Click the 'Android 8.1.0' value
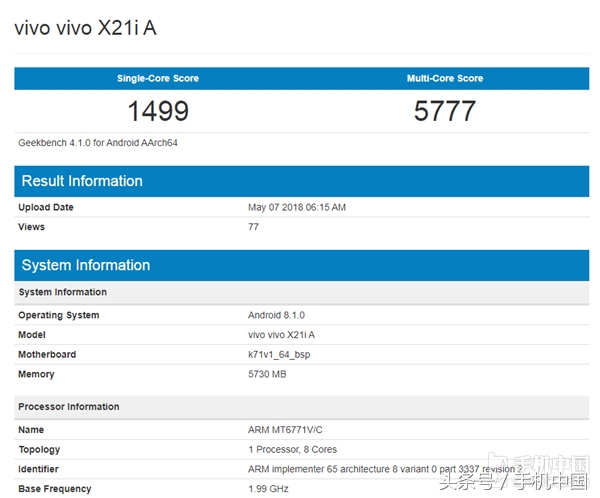600x498 pixels. point(276,315)
